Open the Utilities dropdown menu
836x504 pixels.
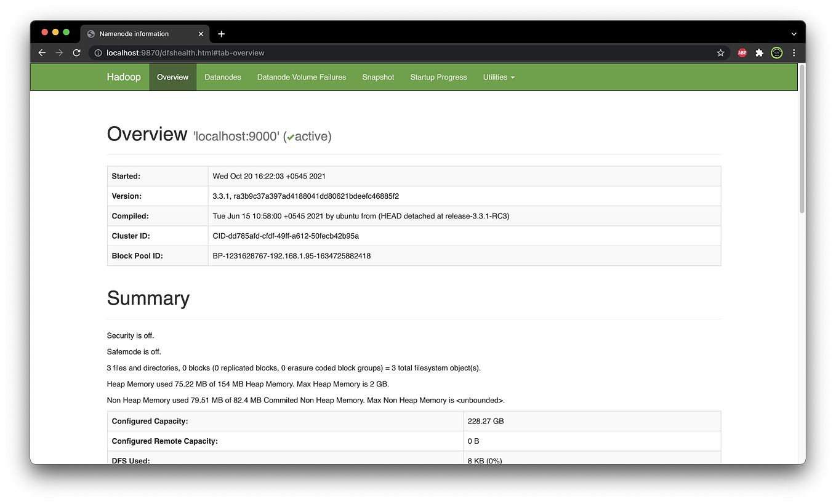[499, 77]
